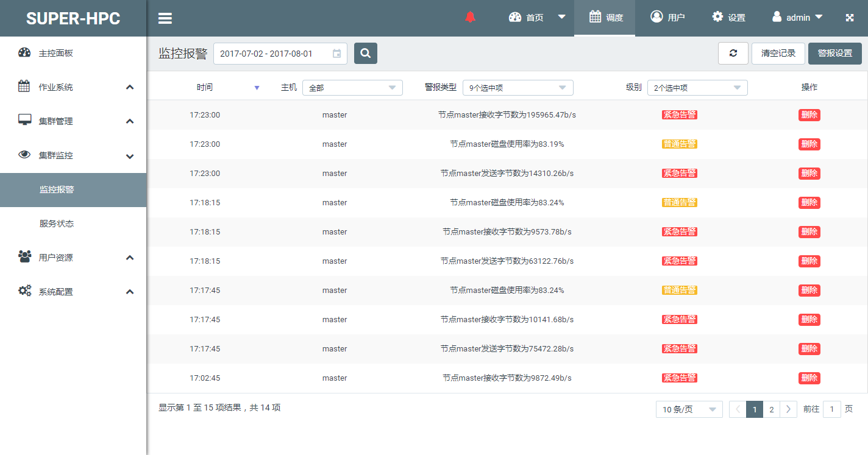The height and width of the screenshot is (455, 868).
Task: Click the 系统配置 gears icon
Action: tap(24, 291)
